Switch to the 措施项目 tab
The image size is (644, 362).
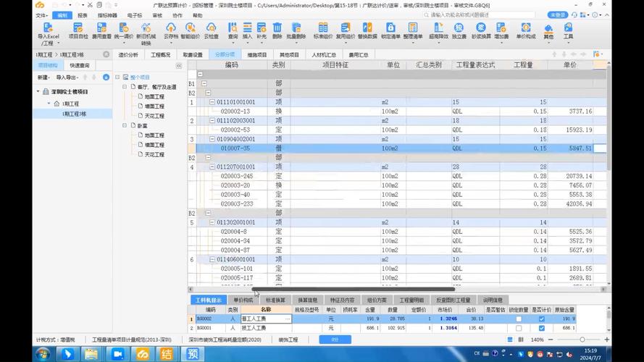point(256,54)
